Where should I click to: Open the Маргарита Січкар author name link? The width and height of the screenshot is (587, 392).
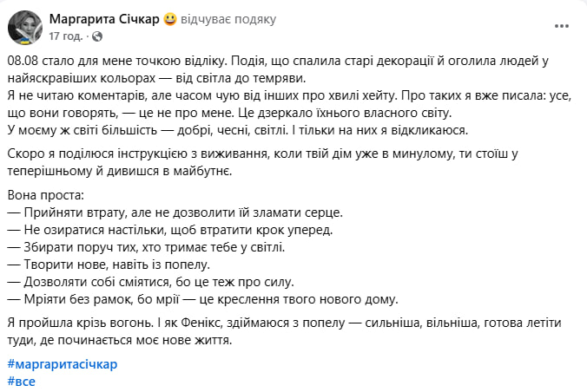[x=105, y=19]
